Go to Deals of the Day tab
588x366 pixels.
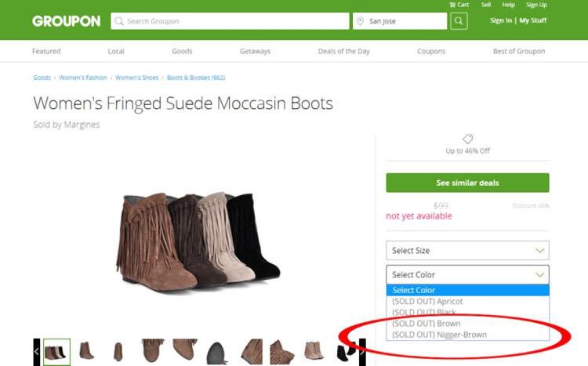[343, 52]
